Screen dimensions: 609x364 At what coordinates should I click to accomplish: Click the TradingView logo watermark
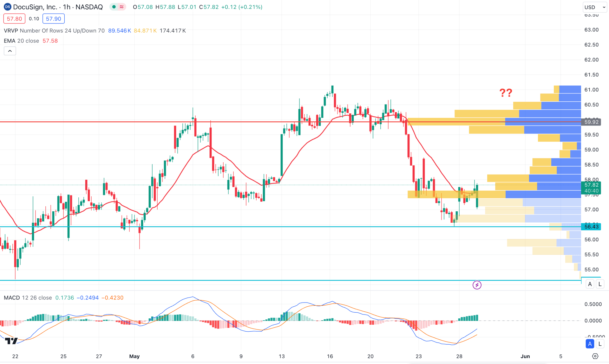tap(11, 341)
